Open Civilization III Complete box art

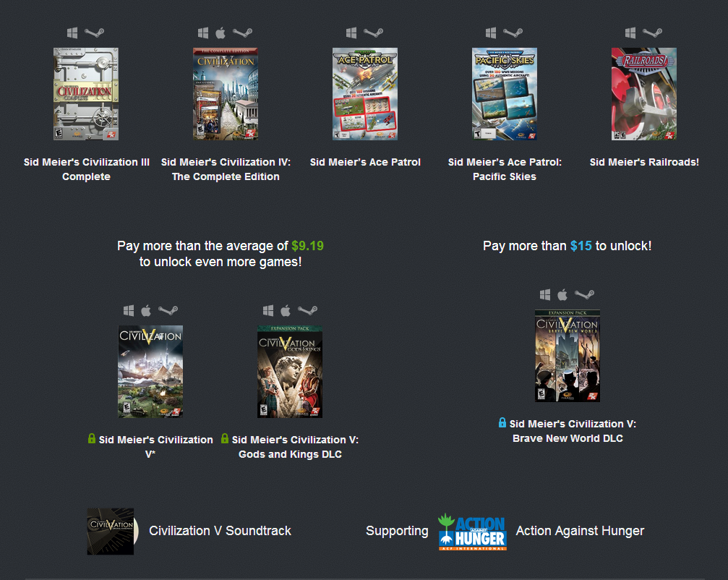coord(86,94)
